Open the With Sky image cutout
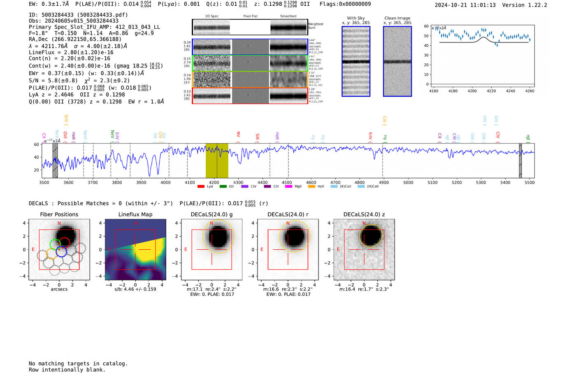576x392 pixels. (356, 61)
